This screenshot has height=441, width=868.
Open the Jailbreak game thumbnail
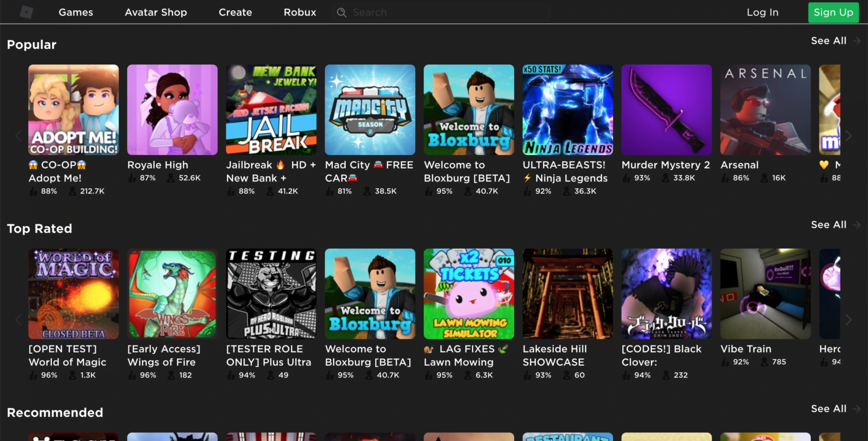(x=271, y=110)
